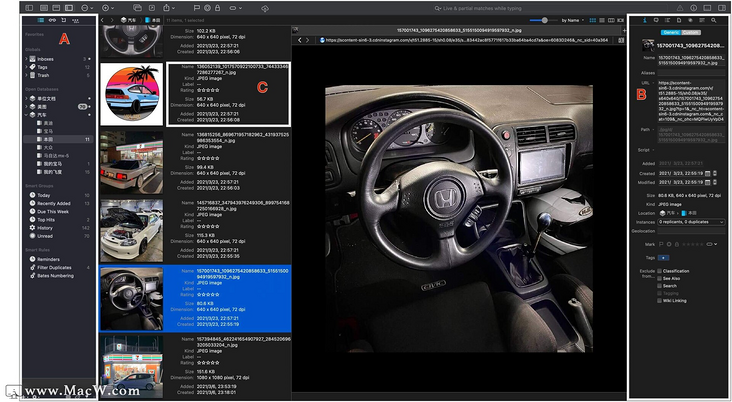The image size is (732, 402).
Task: Open the Table of Contents inspector tab icon
Action: pyautogui.click(x=668, y=21)
